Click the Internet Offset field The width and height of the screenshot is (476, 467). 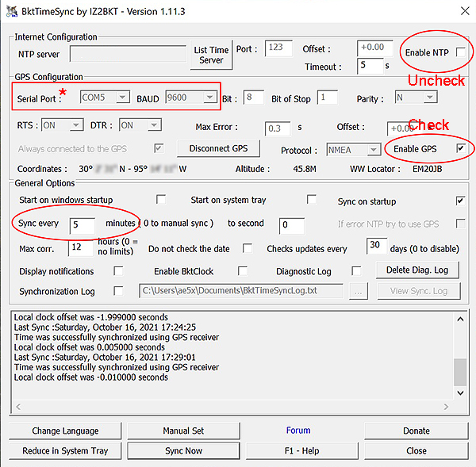[x=375, y=48]
